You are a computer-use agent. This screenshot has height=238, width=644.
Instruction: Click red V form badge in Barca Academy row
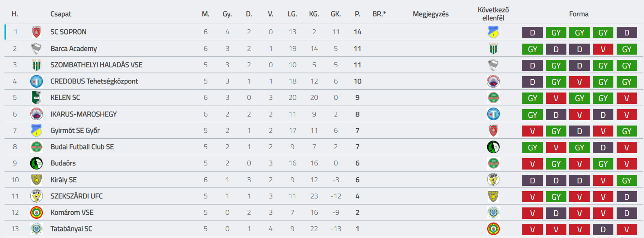(x=603, y=49)
